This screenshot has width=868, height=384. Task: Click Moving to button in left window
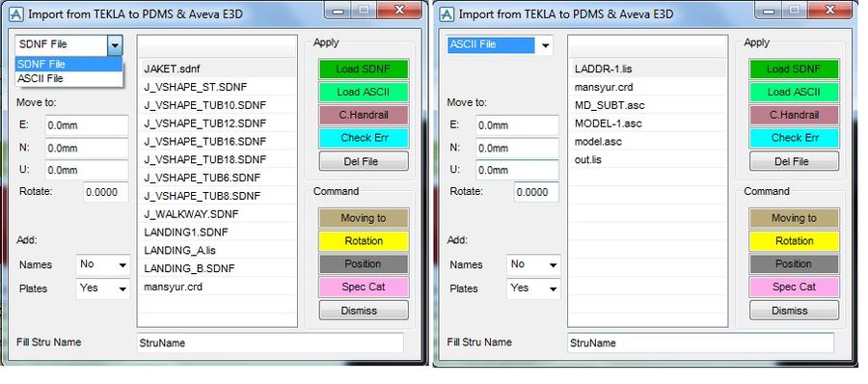click(x=364, y=218)
